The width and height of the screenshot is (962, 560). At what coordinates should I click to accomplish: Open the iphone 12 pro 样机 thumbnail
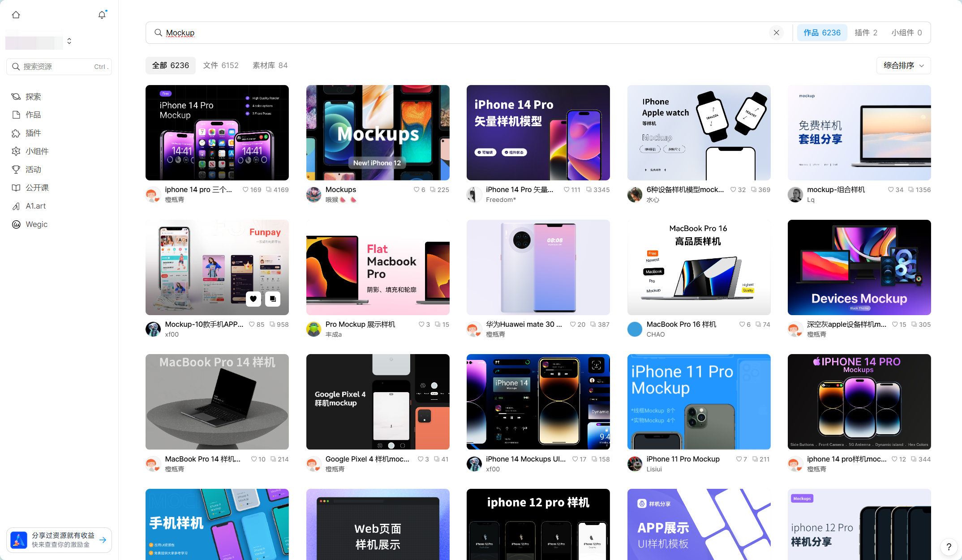click(x=538, y=524)
